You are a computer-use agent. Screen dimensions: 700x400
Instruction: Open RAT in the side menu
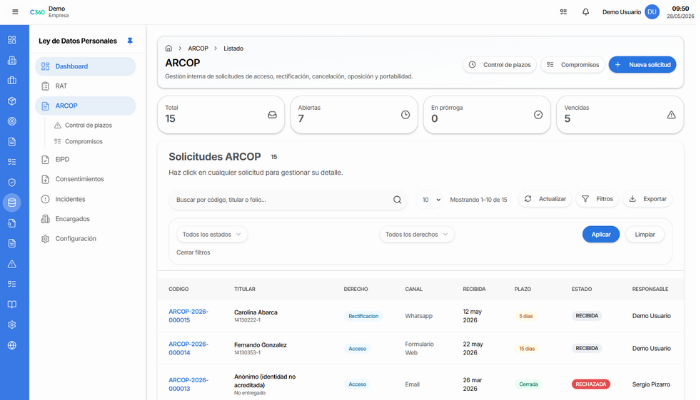pos(86,86)
